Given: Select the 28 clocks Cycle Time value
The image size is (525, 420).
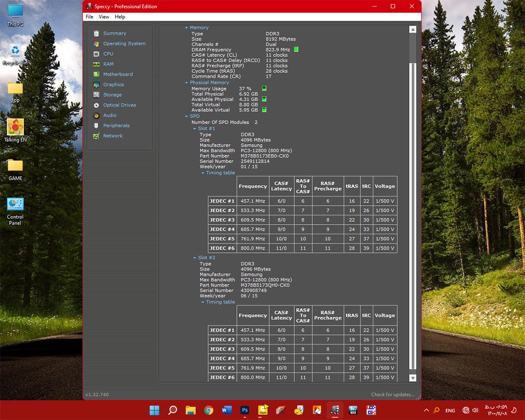Looking at the screenshot, I should [x=276, y=71].
